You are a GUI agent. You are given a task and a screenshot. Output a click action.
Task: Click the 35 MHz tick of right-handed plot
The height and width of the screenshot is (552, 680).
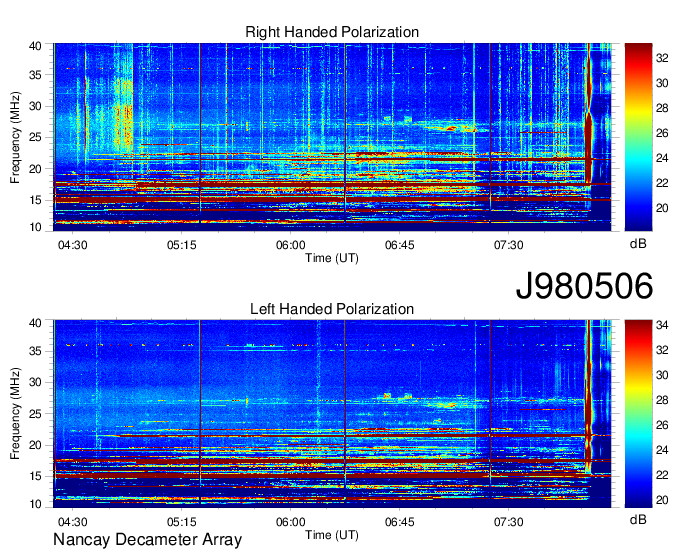pyautogui.click(x=35, y=75)
